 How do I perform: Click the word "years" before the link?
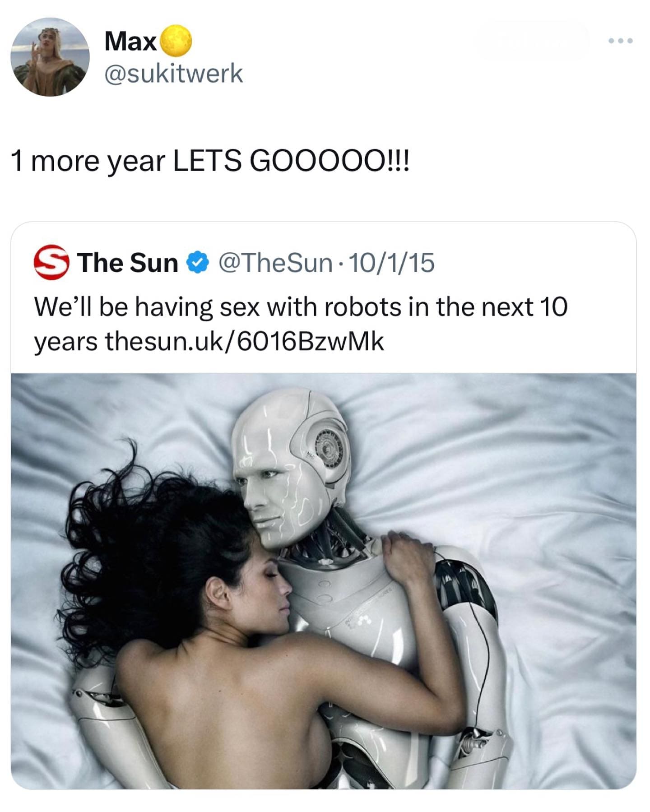66,342
